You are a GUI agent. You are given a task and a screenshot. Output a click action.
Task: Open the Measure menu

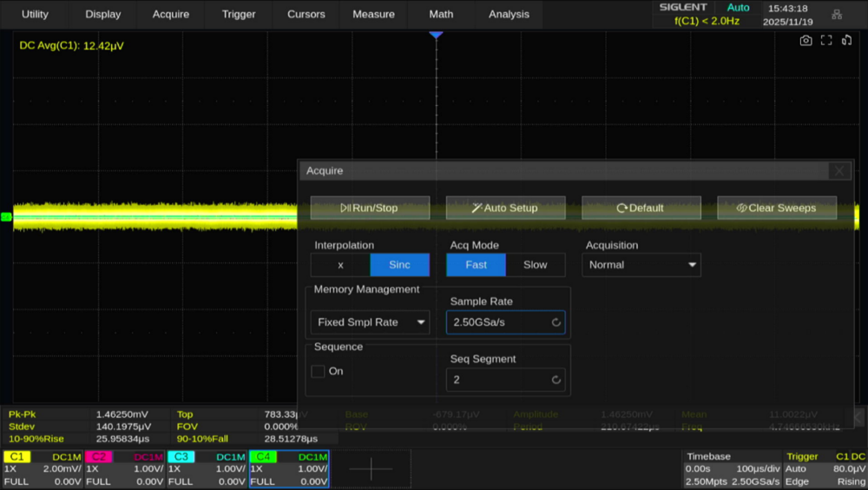click(x=373, y=14)
